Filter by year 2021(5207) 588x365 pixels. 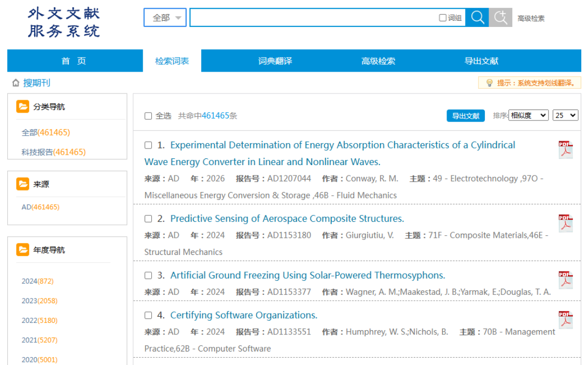tap(39, 340)
